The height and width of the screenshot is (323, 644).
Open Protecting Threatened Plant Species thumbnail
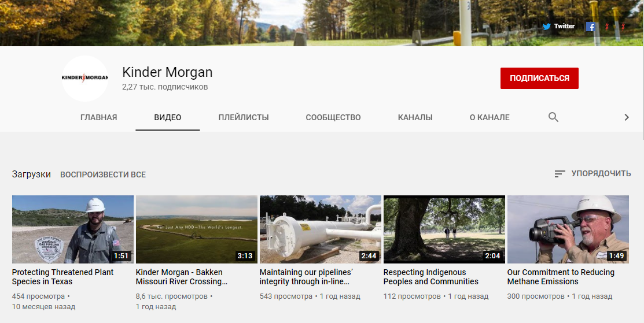click(73, 229)
